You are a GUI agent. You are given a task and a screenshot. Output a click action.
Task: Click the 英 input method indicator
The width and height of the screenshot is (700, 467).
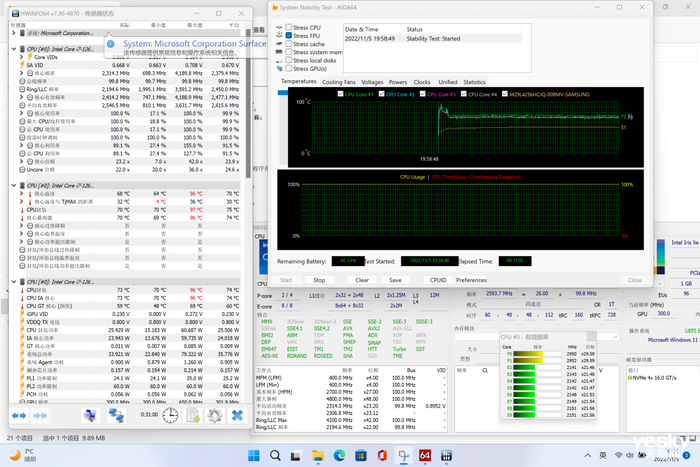[x=603, y=455]
